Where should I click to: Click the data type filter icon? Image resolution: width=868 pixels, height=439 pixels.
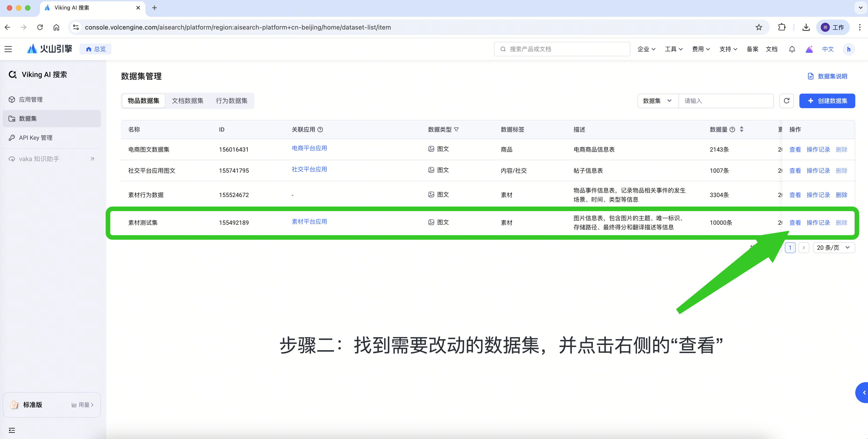click(x=456, y=129)
